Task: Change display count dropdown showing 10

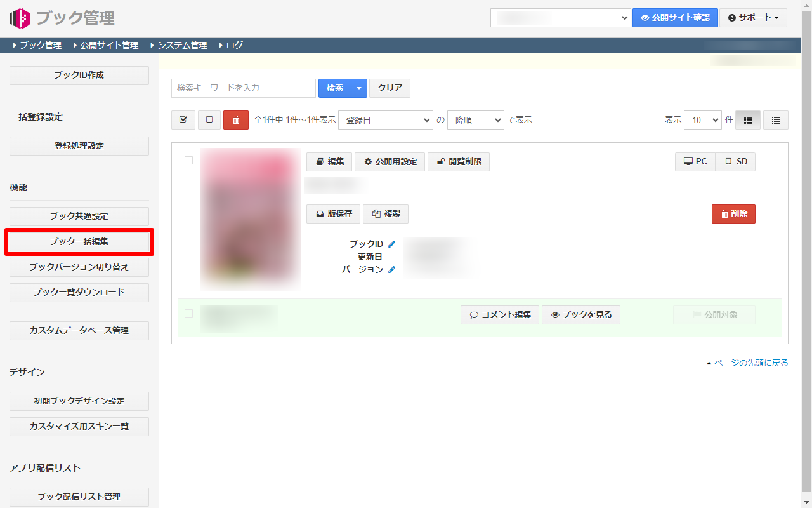Action: [702, 120]
